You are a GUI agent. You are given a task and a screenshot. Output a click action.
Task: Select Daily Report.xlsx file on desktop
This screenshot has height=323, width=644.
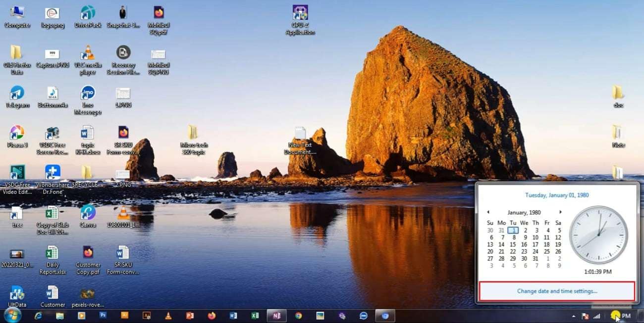53,261
